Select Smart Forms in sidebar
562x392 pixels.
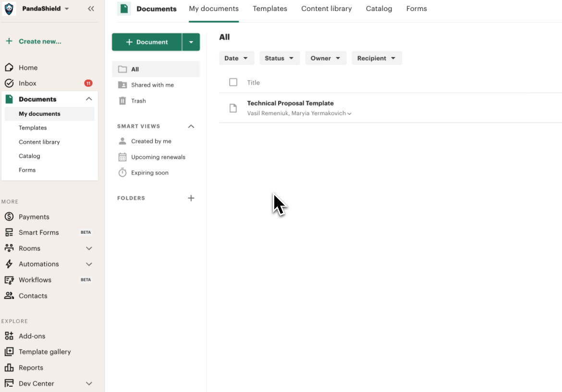[38, 232]
